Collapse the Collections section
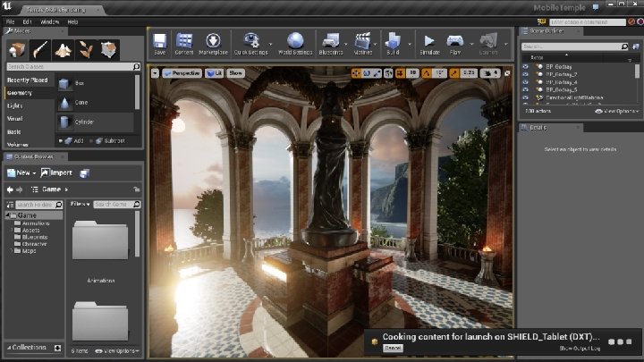 pyautogui.click(x=9, y=347)
